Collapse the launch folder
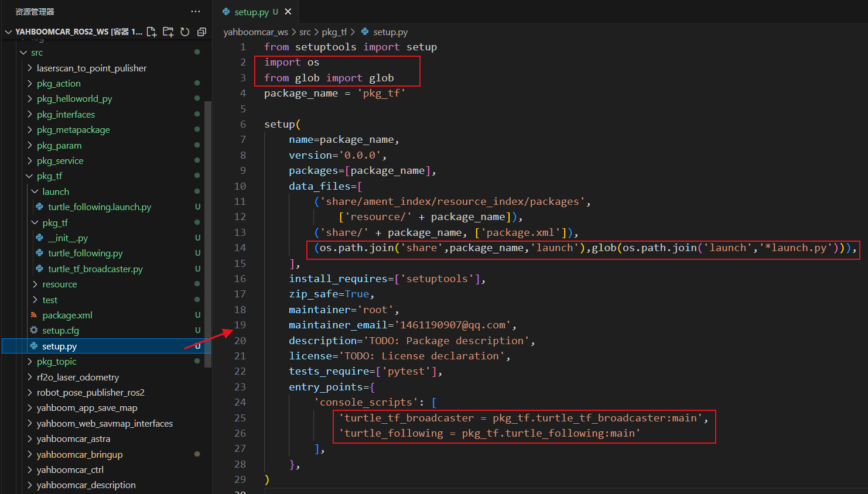This screenshot has width=868, height=494. [35, 191]
